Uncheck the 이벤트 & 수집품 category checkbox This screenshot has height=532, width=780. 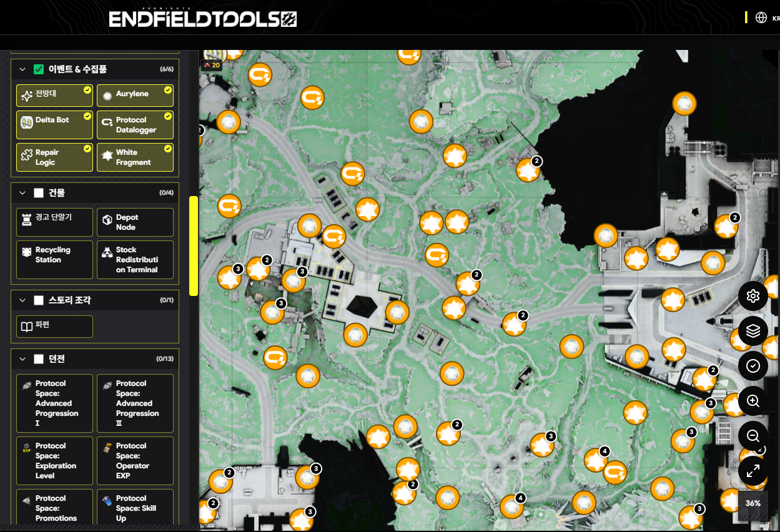[x=39, y=69]
